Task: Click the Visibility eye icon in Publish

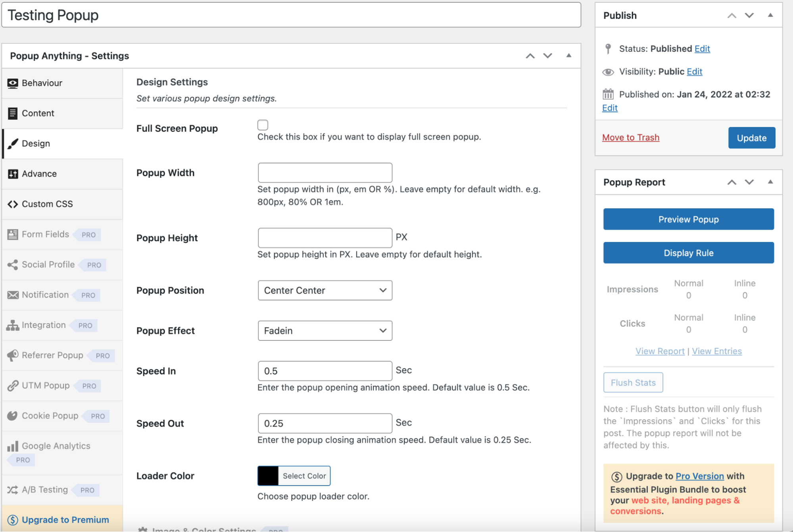Action: [x=608, y=72]
